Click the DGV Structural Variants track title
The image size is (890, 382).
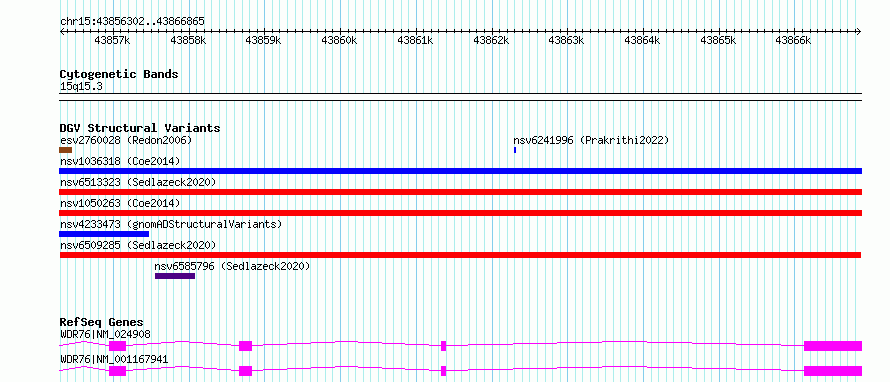coord(140,128)
